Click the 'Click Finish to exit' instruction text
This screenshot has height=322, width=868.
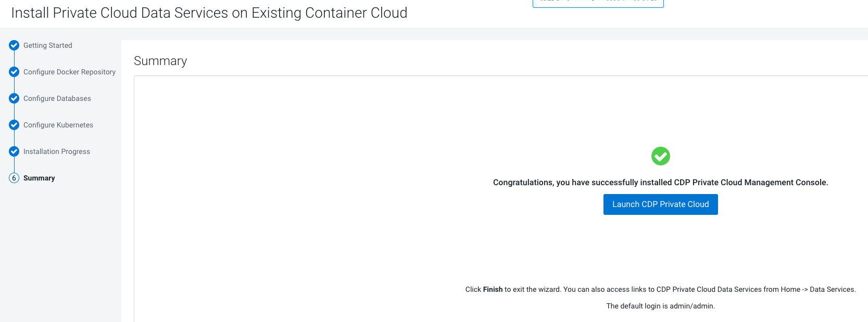660,289
